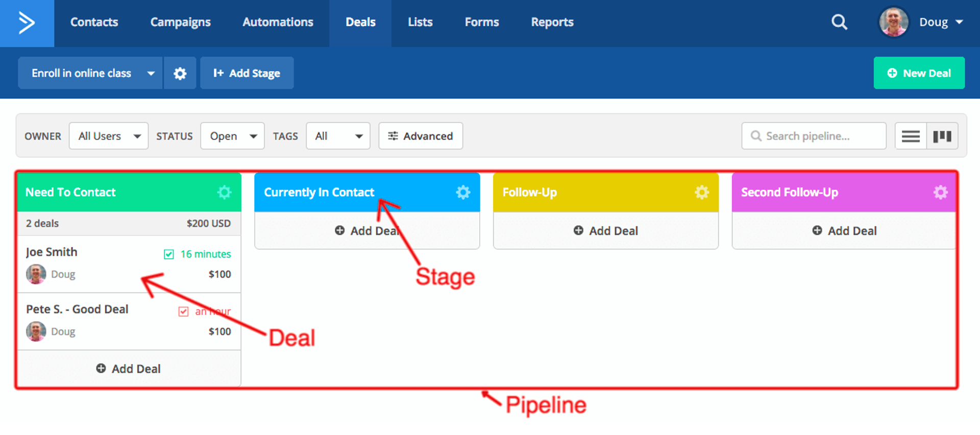980x435 pixels.
Task: Open Need To Contact stage settings gear
Action: (x=224, y=192)
